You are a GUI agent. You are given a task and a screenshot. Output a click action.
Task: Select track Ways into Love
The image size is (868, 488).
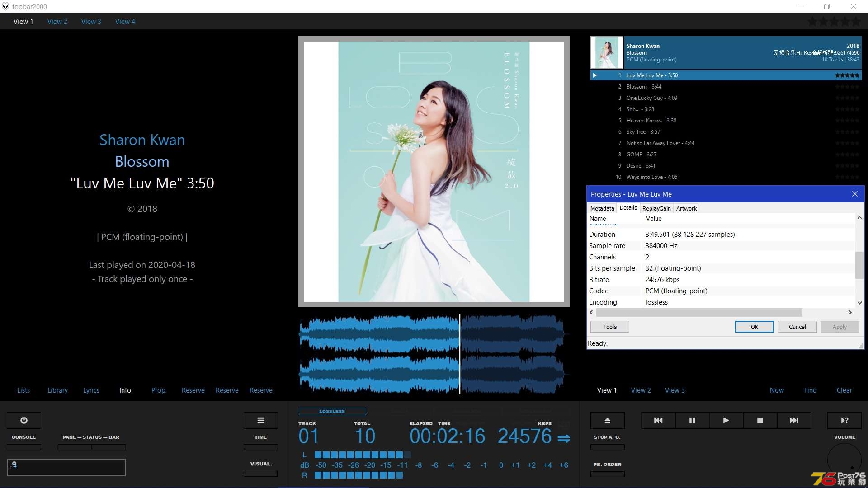click(x=726, y=177)
